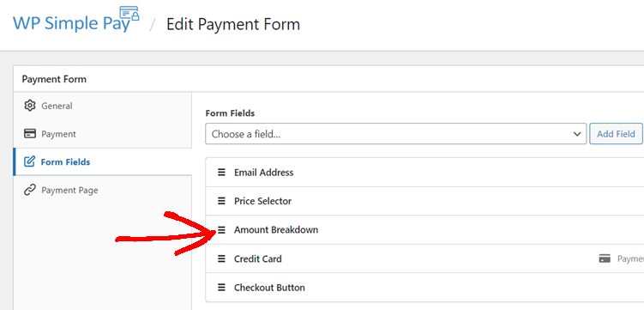
Task: Expand the Credit Card field row
Action: (x=424, y=258)
